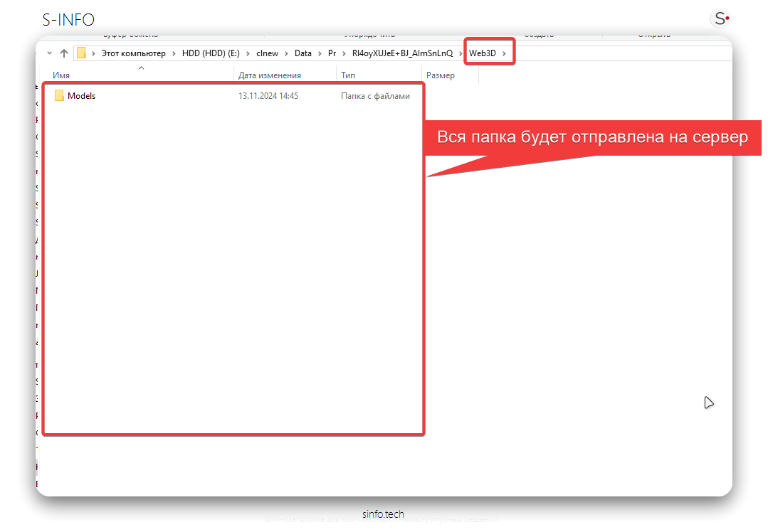Expand the chevron after Web3D
768x532 pixels.
point(504,53)
